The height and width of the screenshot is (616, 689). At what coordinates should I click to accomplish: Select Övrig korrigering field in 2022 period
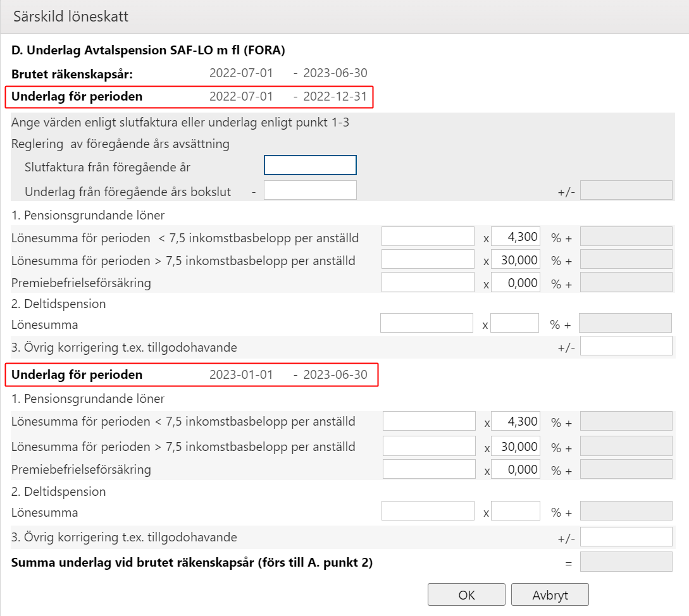(626, 346)
